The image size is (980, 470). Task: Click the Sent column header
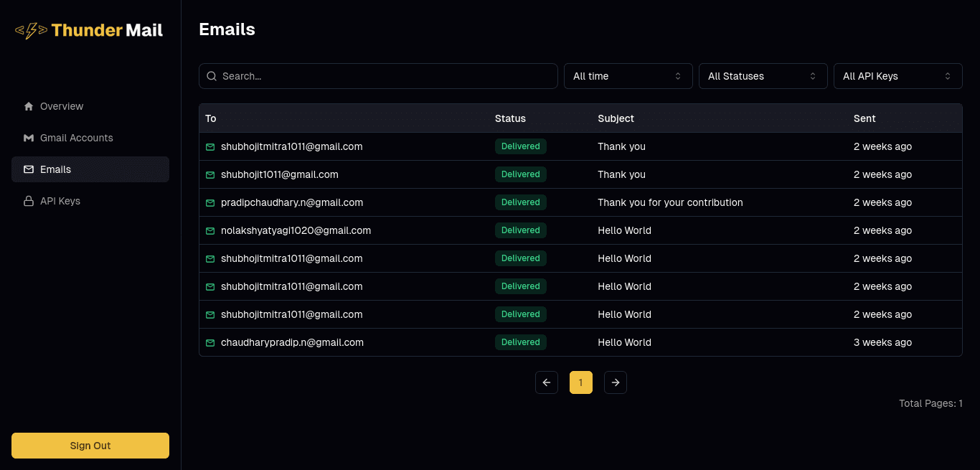coord(864,118)
